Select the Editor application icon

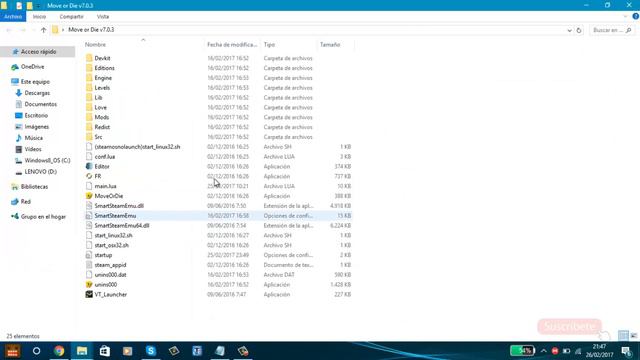pos(89,167)
